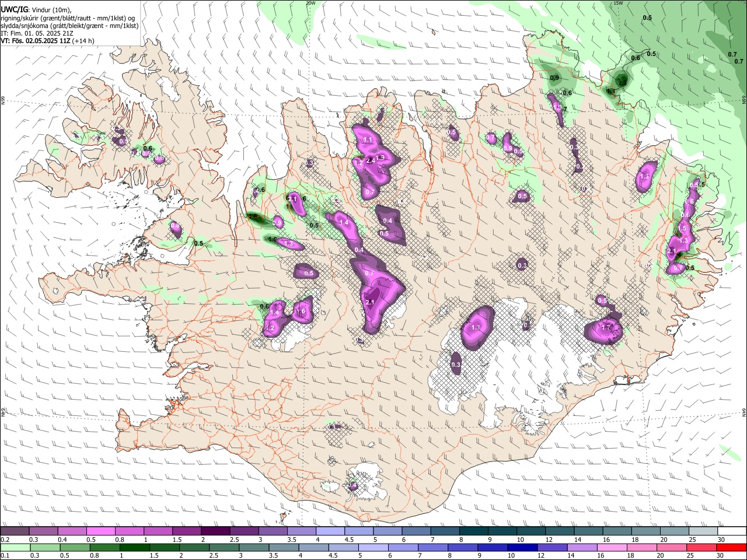Image resolution: width=747 pixels, height=560 pixels.
Task: Click the 'IT: Fim. 01. 05. 2025 21Z' line
Action: (37, 33)
